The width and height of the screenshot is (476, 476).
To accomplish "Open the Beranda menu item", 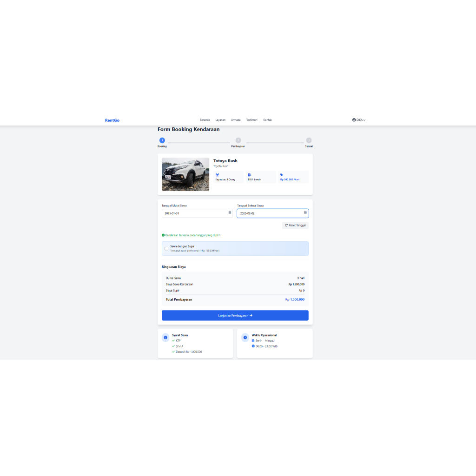I will coord(205,120).
